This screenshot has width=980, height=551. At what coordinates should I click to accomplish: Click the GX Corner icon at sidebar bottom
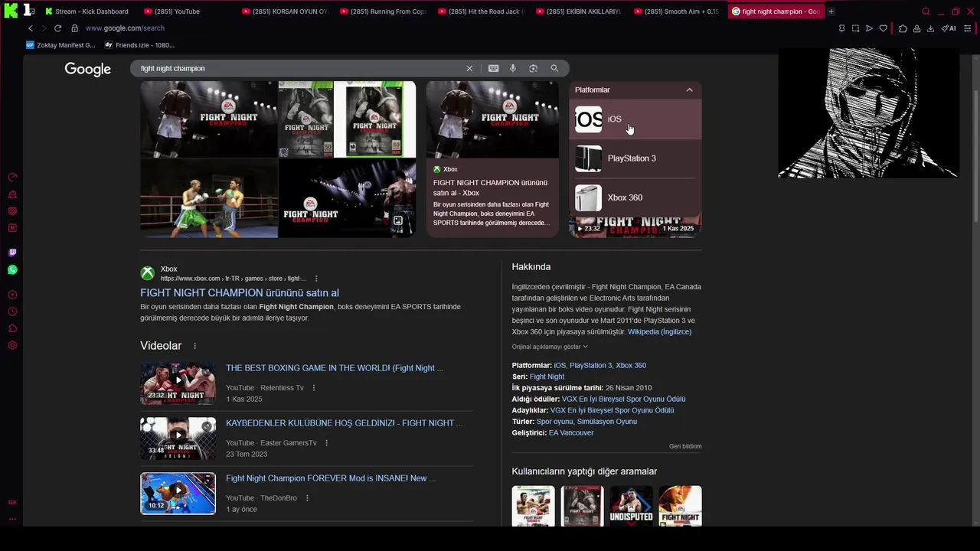click(12, 502)
